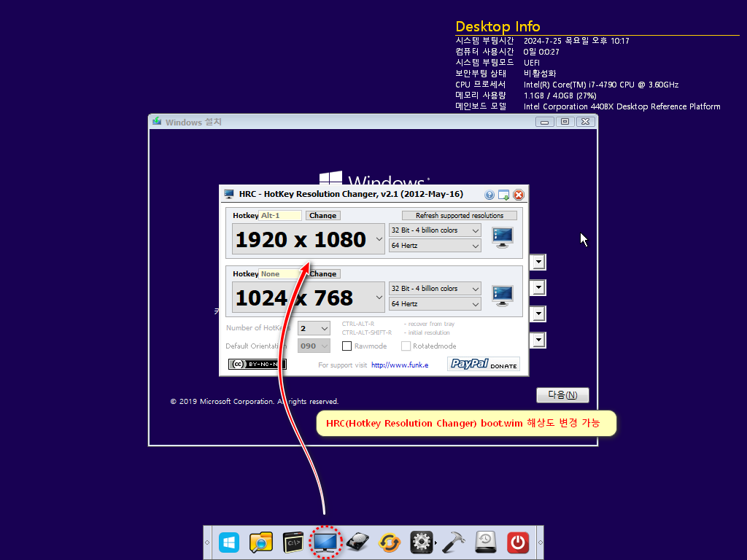Open color depth dropdown for 1920 x 1080
Viewport: 747px width, 560px height.
point(435,230)
